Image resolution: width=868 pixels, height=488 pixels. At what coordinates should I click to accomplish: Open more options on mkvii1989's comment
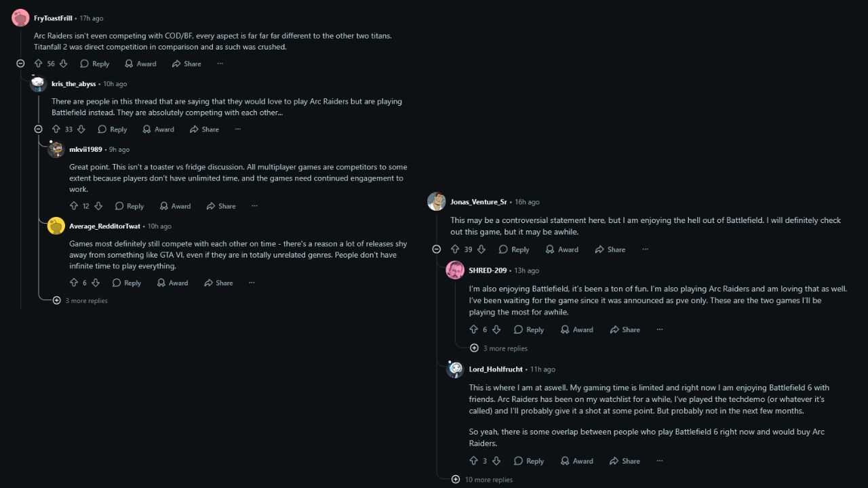tap(254, 206)
